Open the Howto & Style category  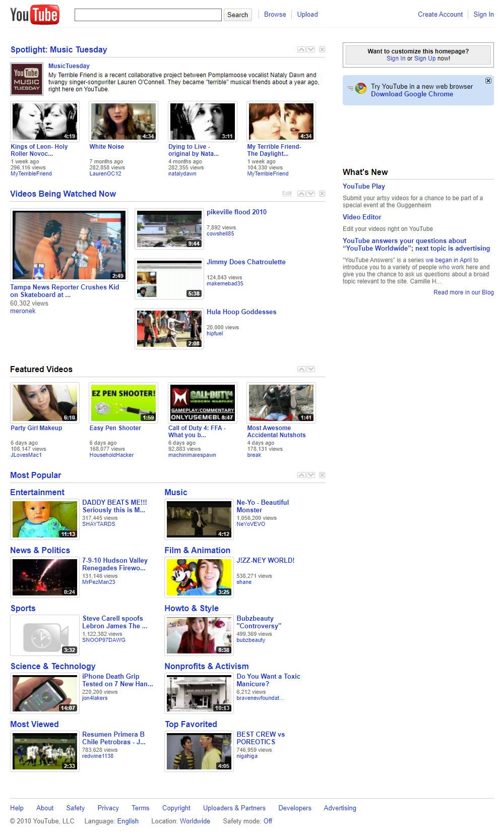pyautogui.click(x=192, y=609)
